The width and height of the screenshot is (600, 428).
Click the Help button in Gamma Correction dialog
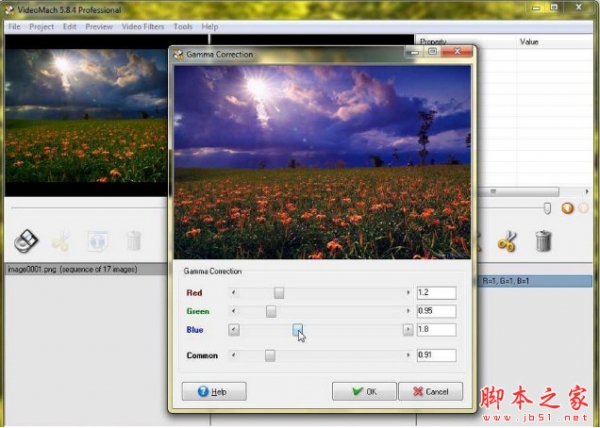[x=214, y=391]
